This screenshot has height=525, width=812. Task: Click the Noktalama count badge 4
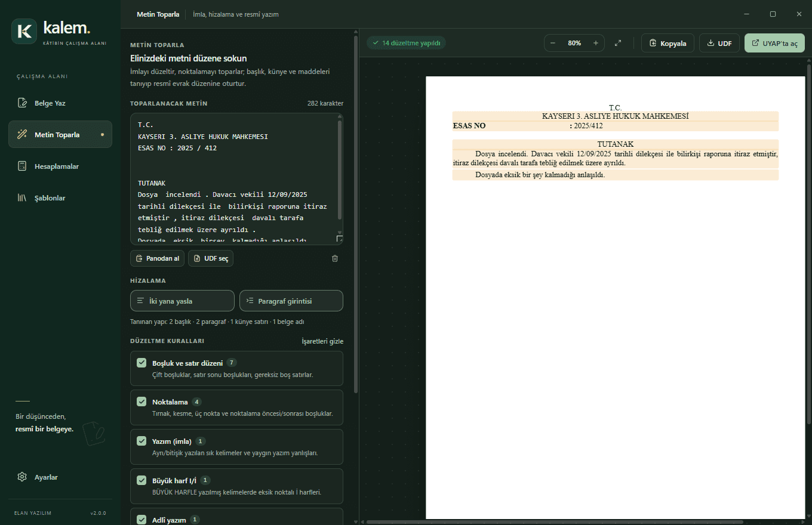pyautogui.click(x=196, y=402)
